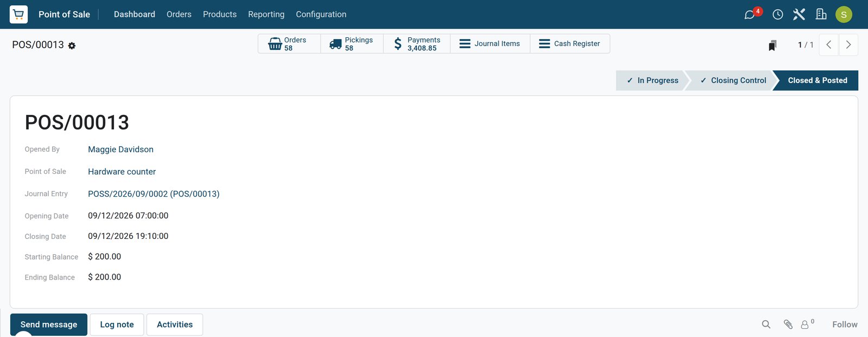Go to the previous record arrow
The height and width of the screenshot is (337, 868).
(x=829, y=45)
